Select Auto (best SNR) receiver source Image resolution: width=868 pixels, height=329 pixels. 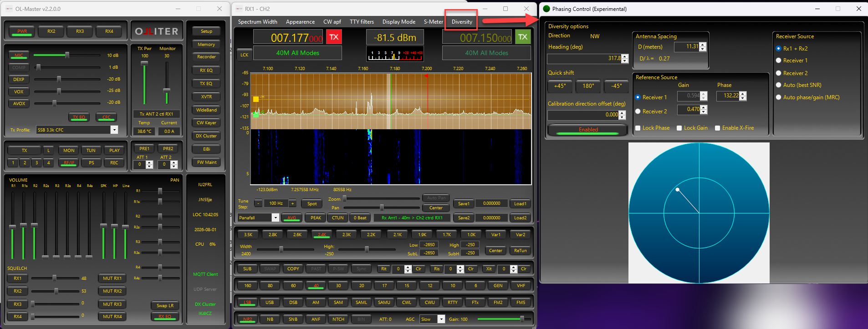779,85
